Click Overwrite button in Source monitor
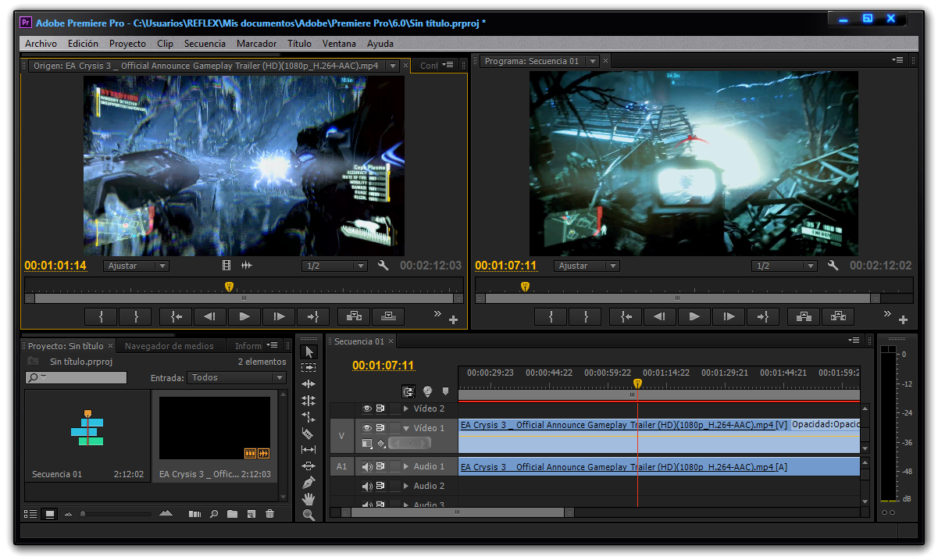The image size is (938, 560). point(388,316)
